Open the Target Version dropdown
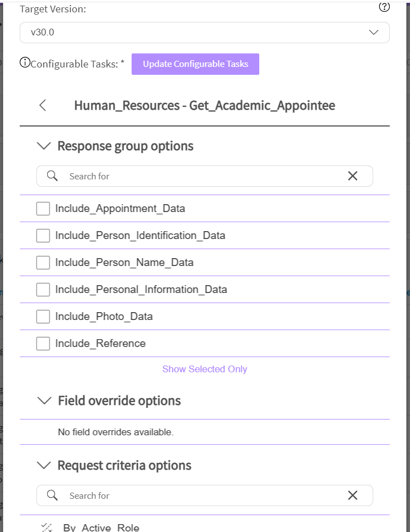Viewport: 410px width, 532px height. pyautogui.click(x=205, y=33)
